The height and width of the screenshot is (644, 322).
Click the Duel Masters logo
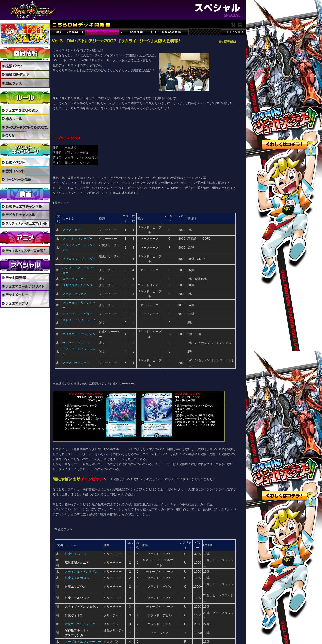32,11
